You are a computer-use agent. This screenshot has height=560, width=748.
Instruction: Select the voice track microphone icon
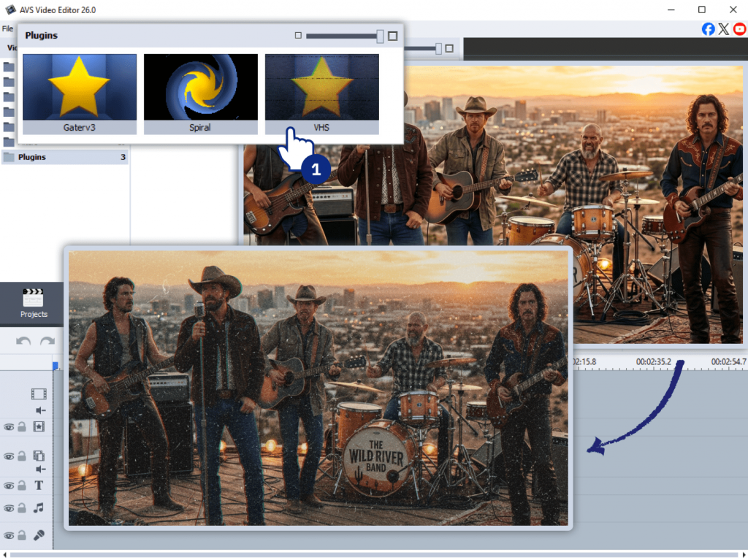[39, 535]
